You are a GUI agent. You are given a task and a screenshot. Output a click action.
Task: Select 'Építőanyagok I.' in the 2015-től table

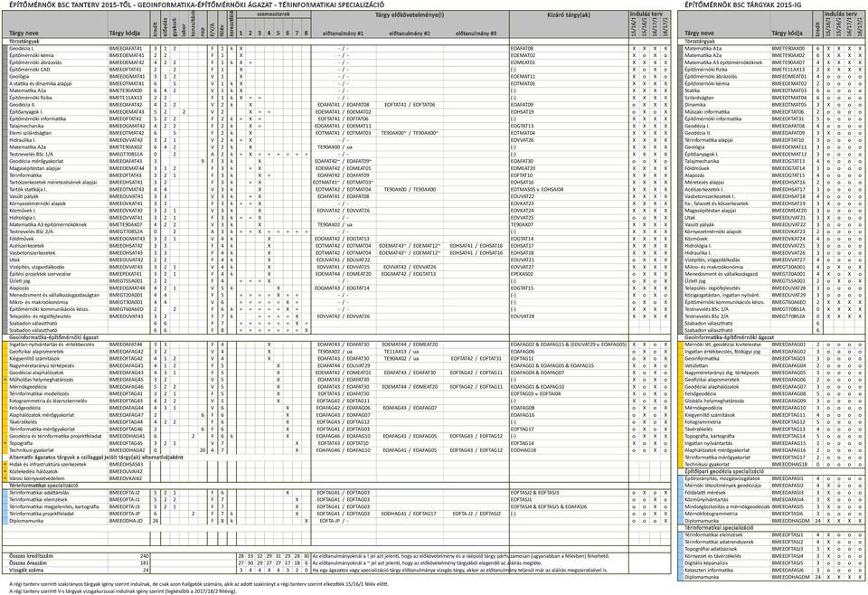(26, 112)
